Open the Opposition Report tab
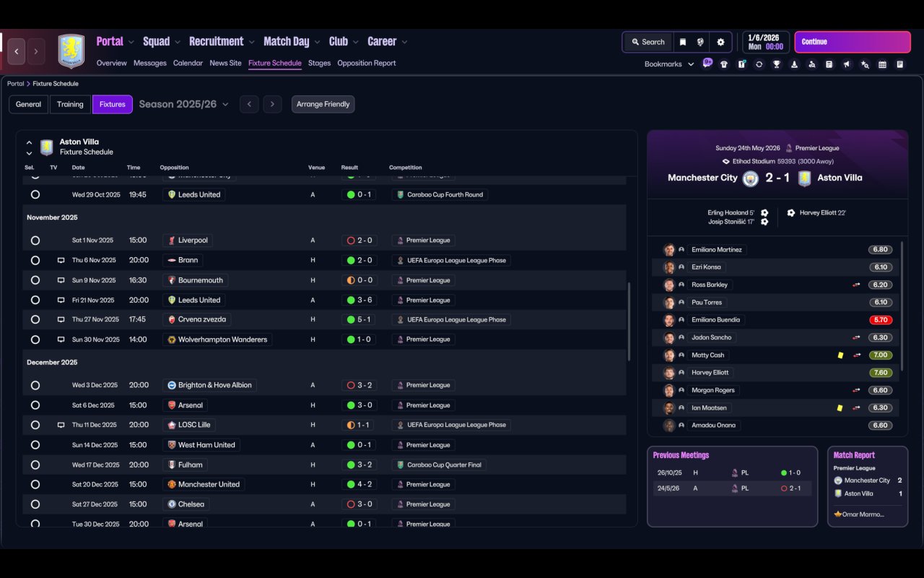This screenshot has height=578, width=924. (367, 64)
